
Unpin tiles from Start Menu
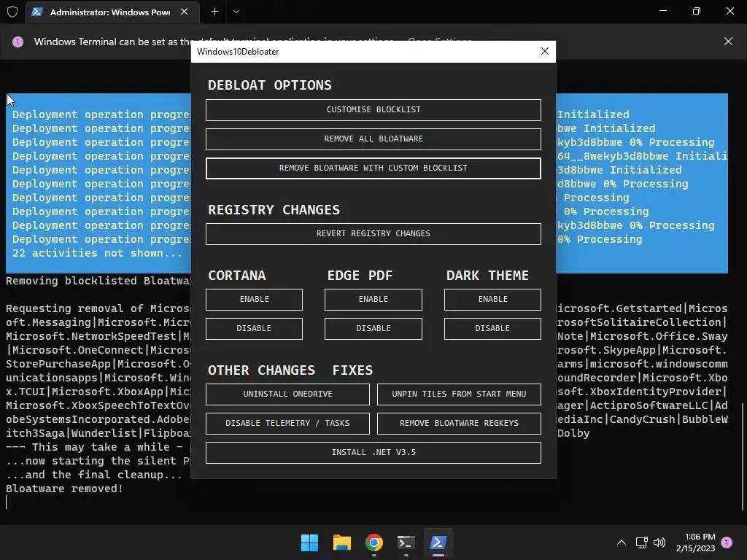[x=459, y=394]
